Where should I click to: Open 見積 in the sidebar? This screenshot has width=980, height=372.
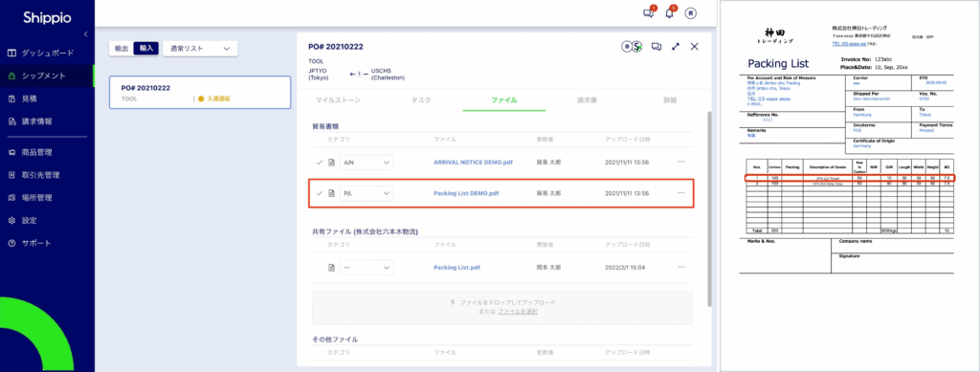point(24,98)
